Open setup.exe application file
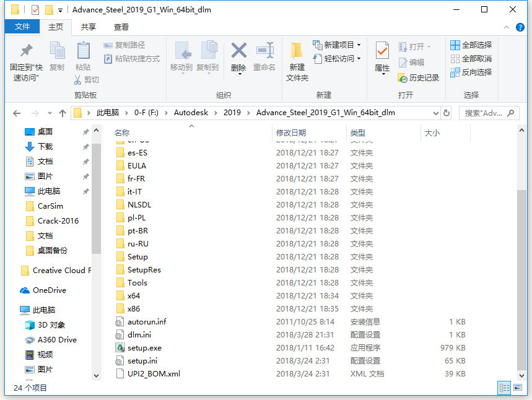532x400 pixels. (144, 348)
